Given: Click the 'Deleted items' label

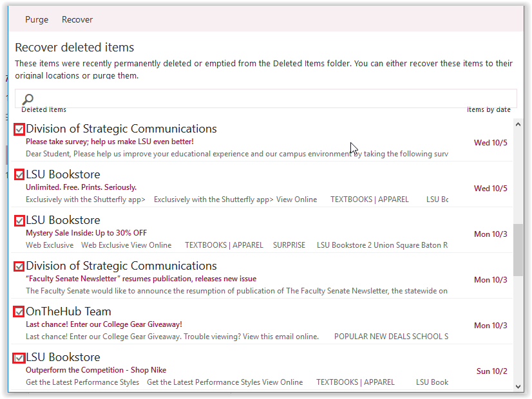Looking at the screenshot, I should tap(44, 109).
